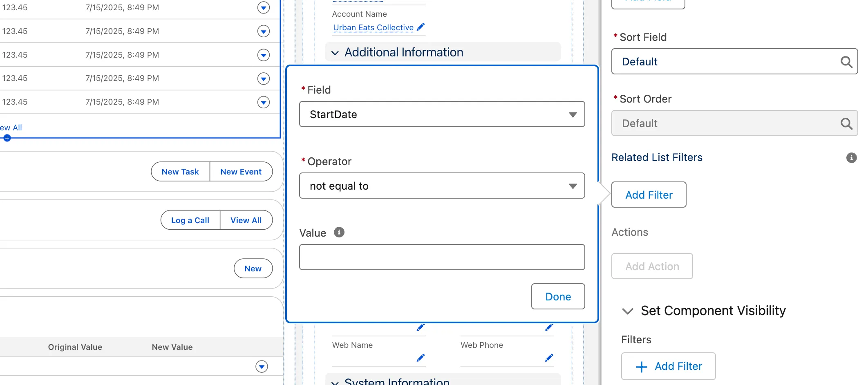Click the Log a Call button
The width and height of the screenshot is (868, 385).
[x=190, y=220]
